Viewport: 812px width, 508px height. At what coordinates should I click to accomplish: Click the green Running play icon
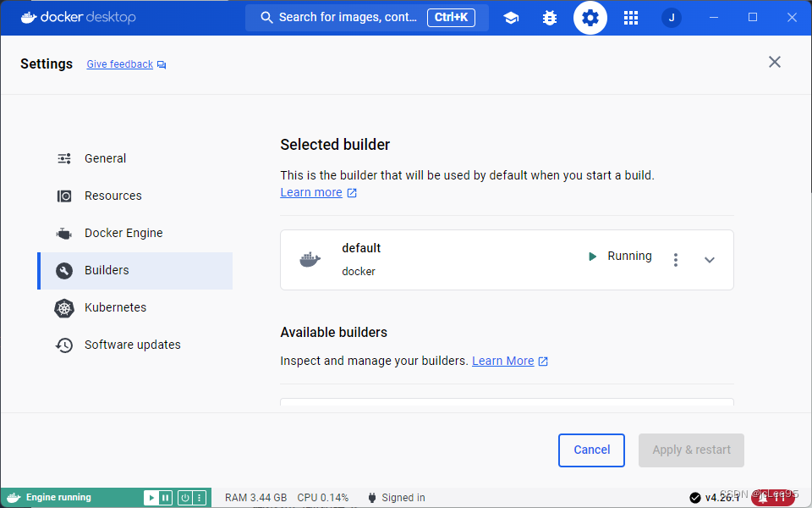(592, 257)
